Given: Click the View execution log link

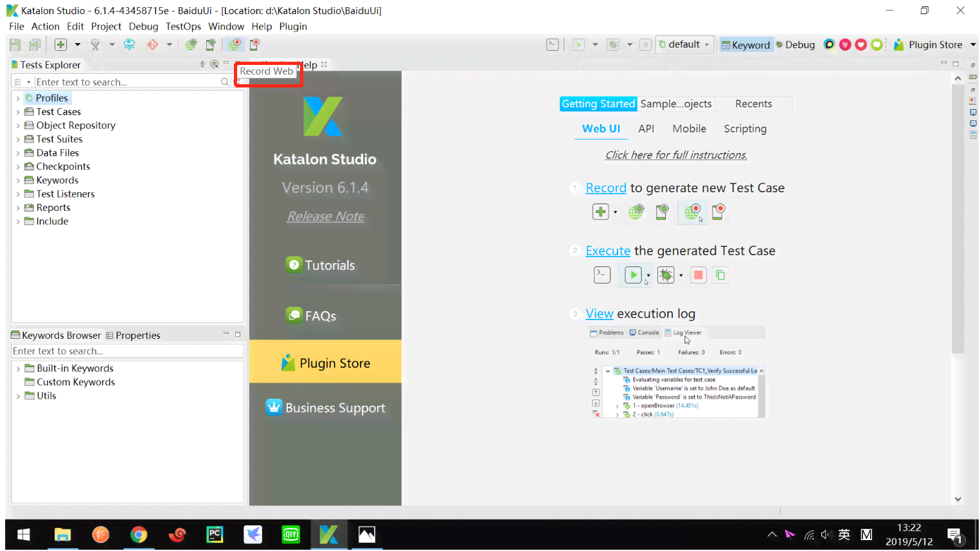Looking at the screenshot, I should pos(600,314).
